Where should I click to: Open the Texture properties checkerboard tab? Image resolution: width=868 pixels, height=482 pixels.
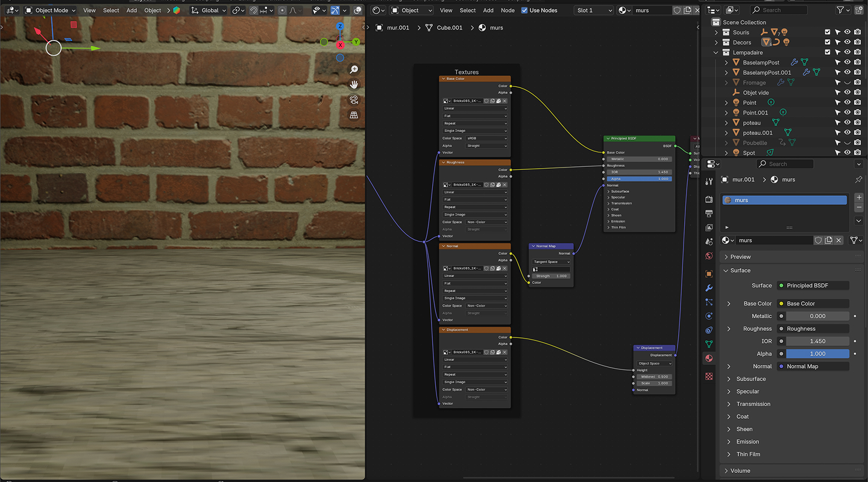coord(709,376)
